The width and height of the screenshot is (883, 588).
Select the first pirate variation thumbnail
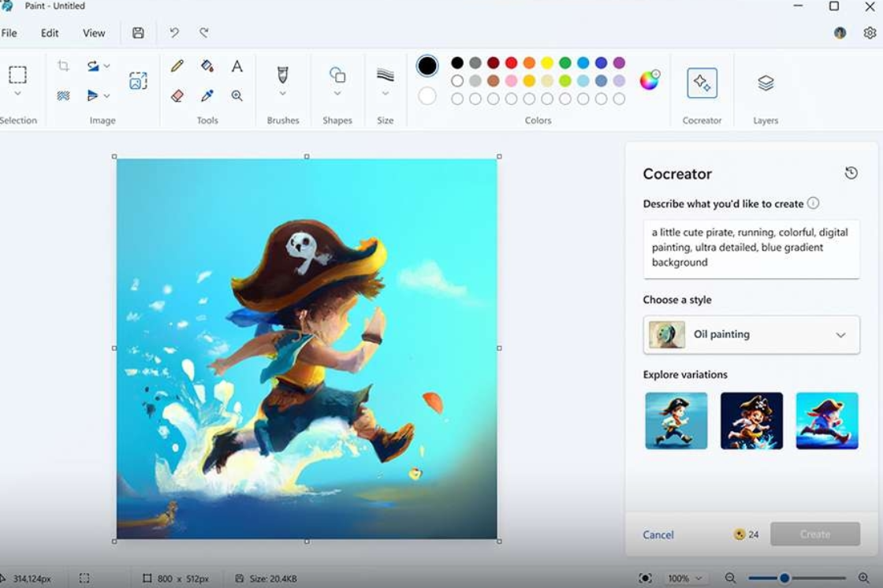click(x=676, y=421)
